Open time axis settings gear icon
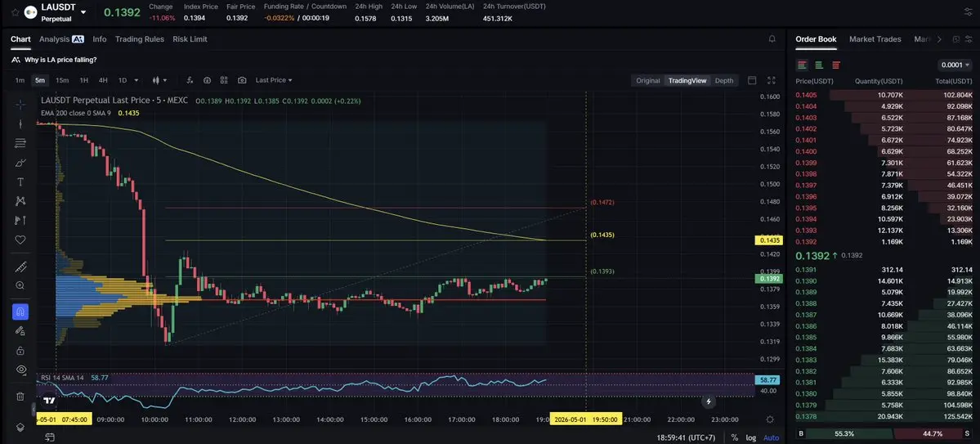980x444 pixels. click(x=770, y=419)
